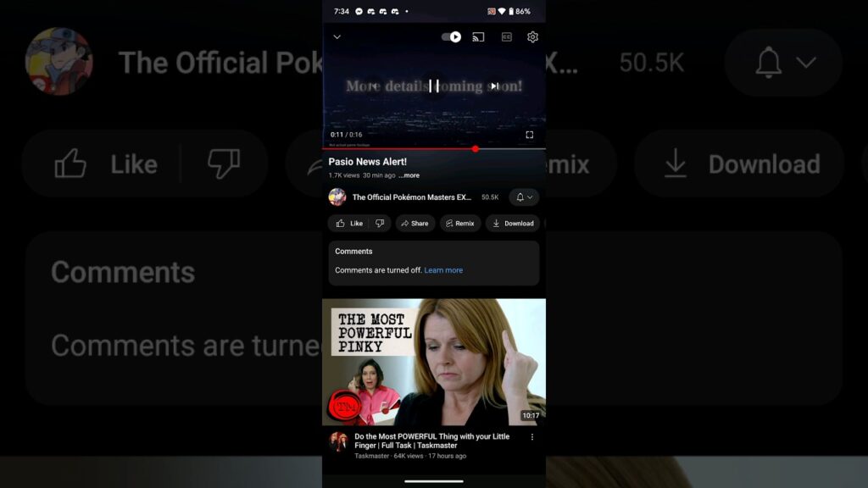Like the video with thumbs-up

[348, 224]
